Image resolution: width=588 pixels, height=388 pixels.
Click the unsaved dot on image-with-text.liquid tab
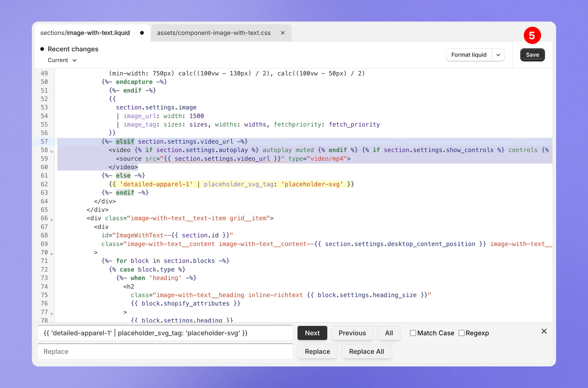click(x=142, y=33)
